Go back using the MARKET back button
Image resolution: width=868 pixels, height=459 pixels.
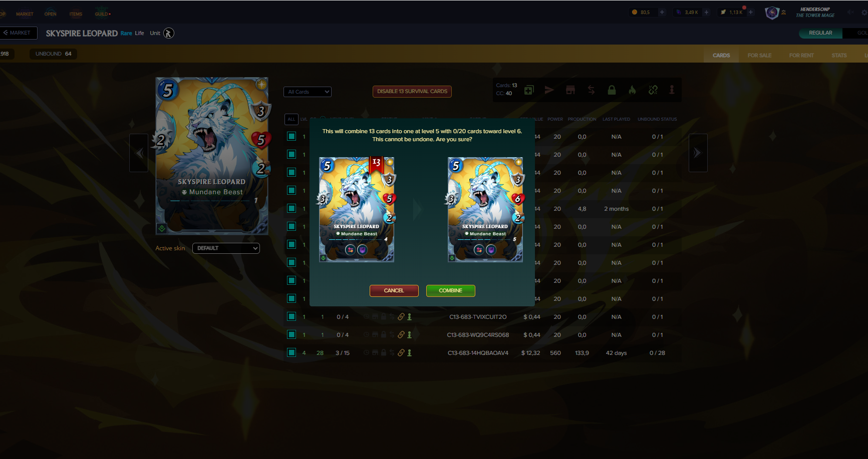click(x=18, y=33)
